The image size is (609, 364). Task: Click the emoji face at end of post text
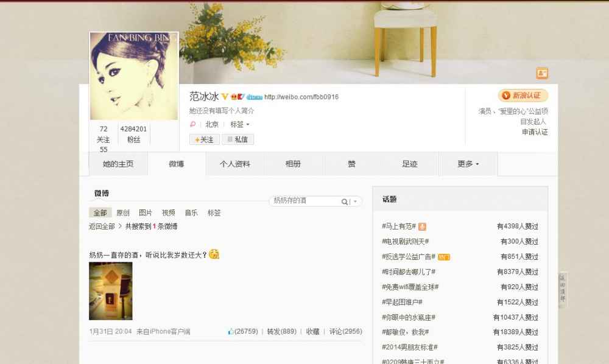pyautogui.click(x=214, y=254)
